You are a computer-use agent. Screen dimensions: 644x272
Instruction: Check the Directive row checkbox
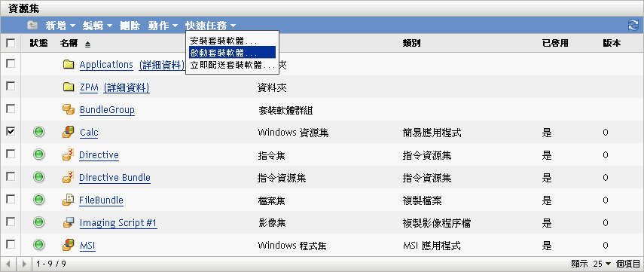pyautogui.click(x=11, y=154)
